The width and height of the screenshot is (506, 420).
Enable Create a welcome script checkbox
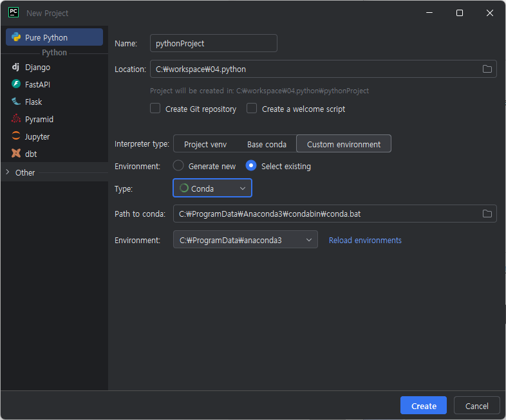tap(252, 108)
